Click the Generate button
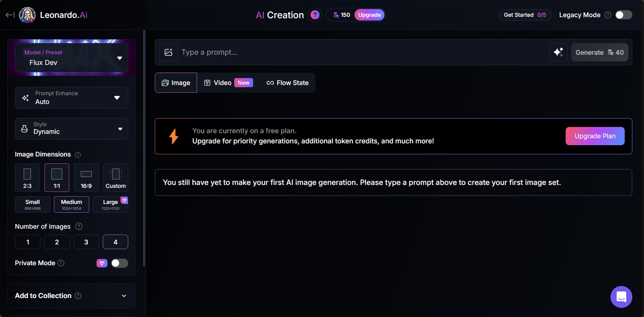 600,52
